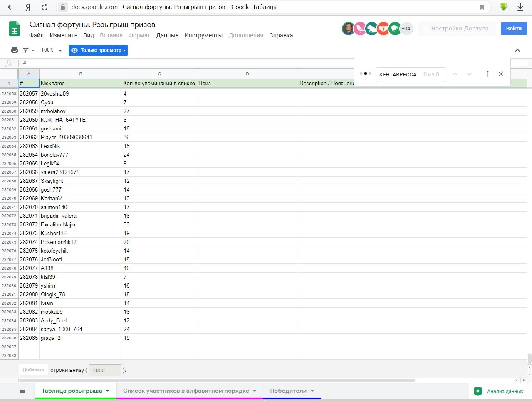
Task: Click the horizontal scrollbar at bottom
Action: [x=217, y=380]
